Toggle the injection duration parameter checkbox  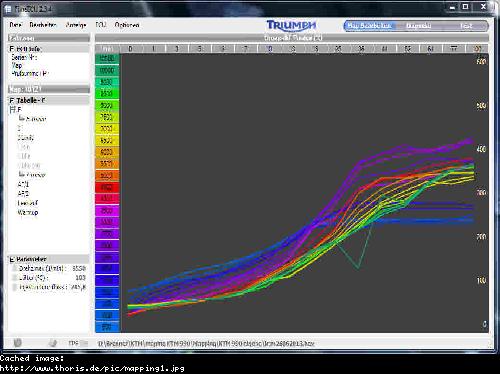coord(14,287)
